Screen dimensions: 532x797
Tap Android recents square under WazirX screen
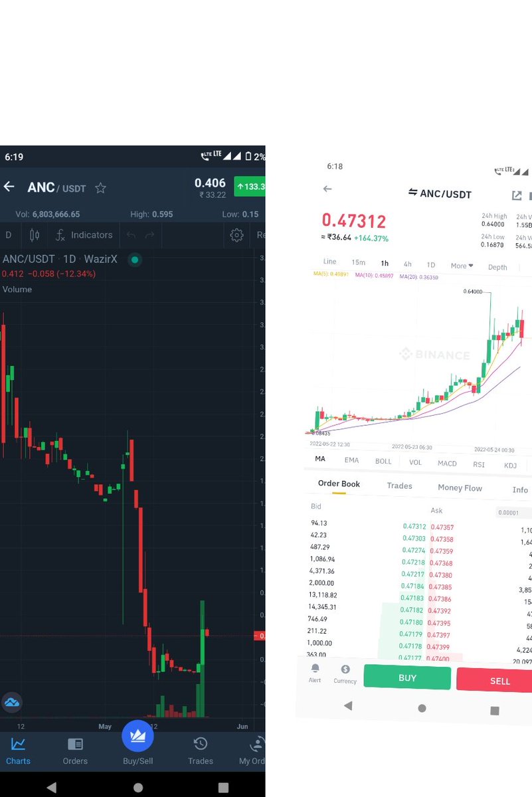pyautogui.click(x=223, y=787)
